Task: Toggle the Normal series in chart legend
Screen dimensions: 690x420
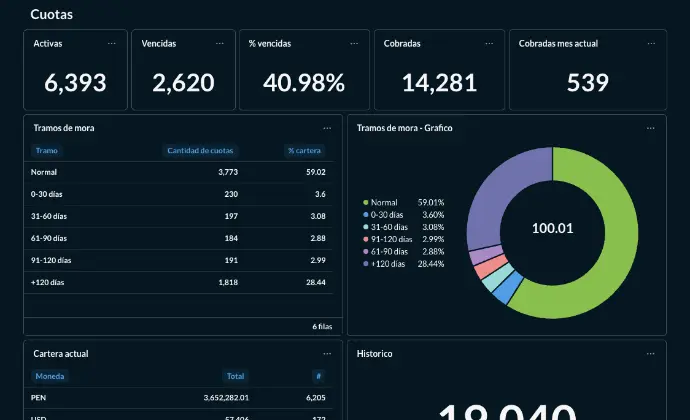Action: [x=384, y=202]
